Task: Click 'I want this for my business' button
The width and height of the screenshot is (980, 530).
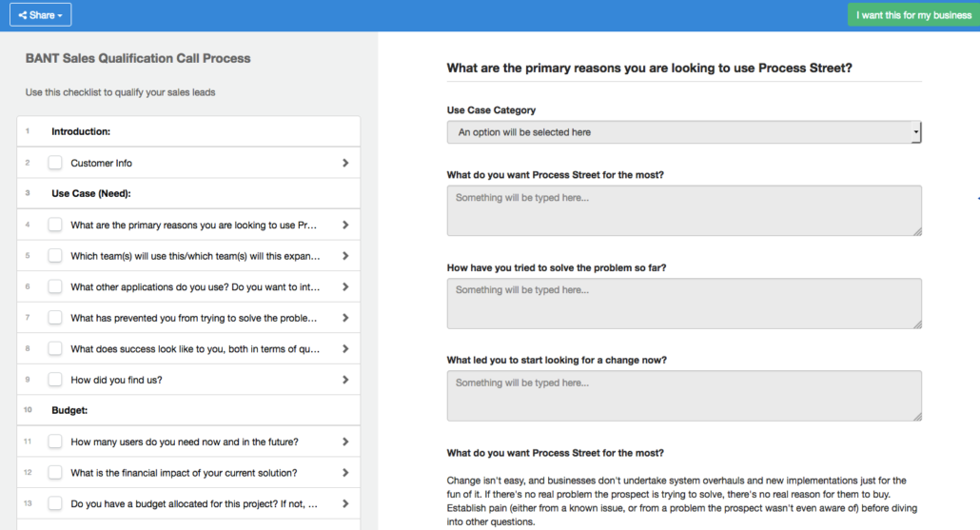Action: click(x=913, y=15)
